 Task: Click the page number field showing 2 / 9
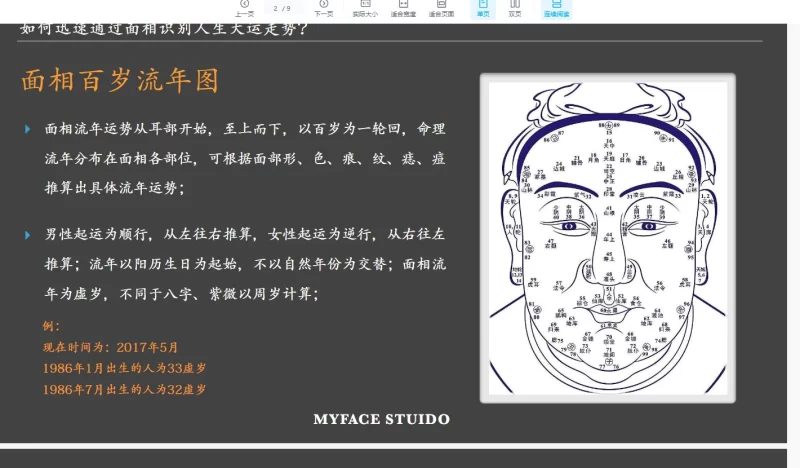[283, 8]
